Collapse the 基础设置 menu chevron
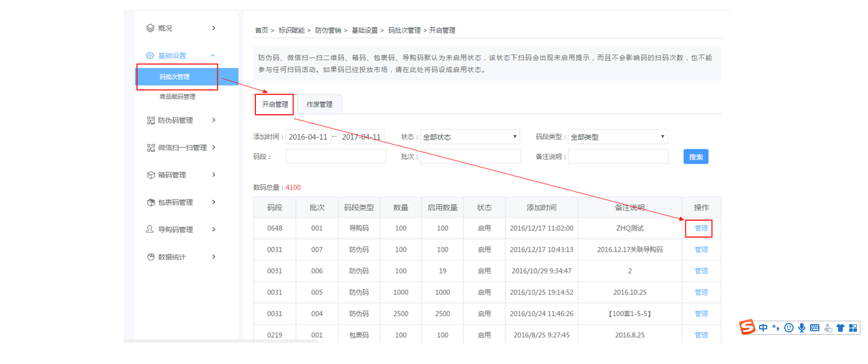 (x=213, y=56)
